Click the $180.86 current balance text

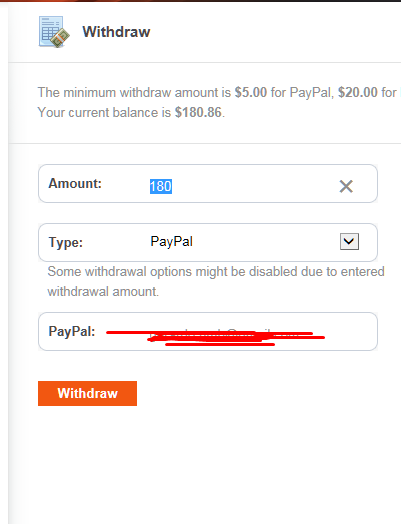[198, 112]
